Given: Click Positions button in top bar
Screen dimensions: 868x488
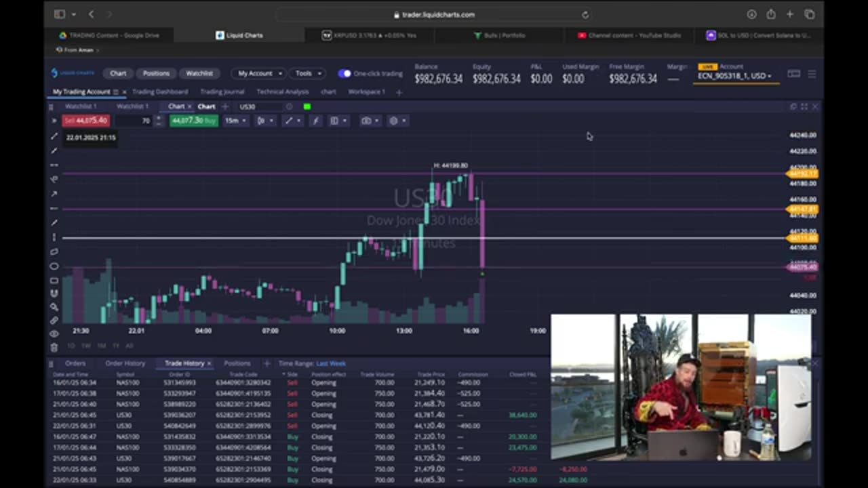Looking at the screenshot, I should [x=156, y=73].
